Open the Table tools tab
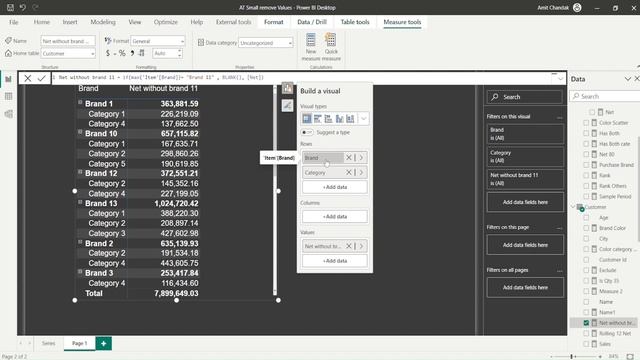Image resolution: width=640 pixels, height=360 pixels. pos(355,22)
